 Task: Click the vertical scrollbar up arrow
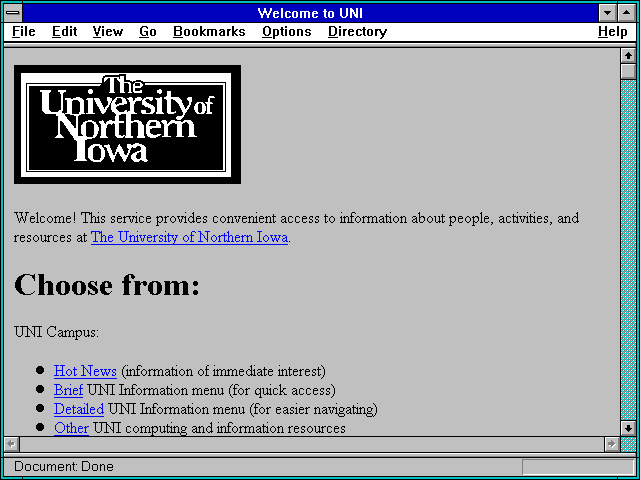click(x=628, y=56)
